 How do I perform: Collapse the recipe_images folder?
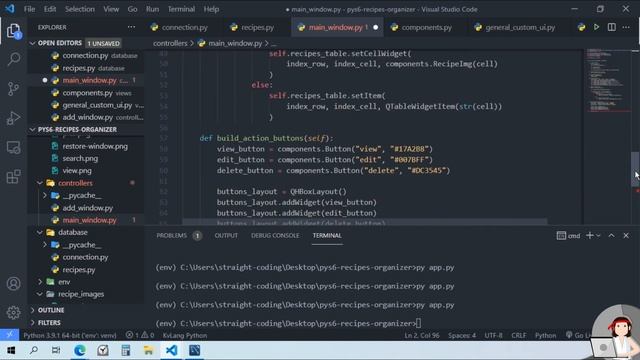[40, 294]
